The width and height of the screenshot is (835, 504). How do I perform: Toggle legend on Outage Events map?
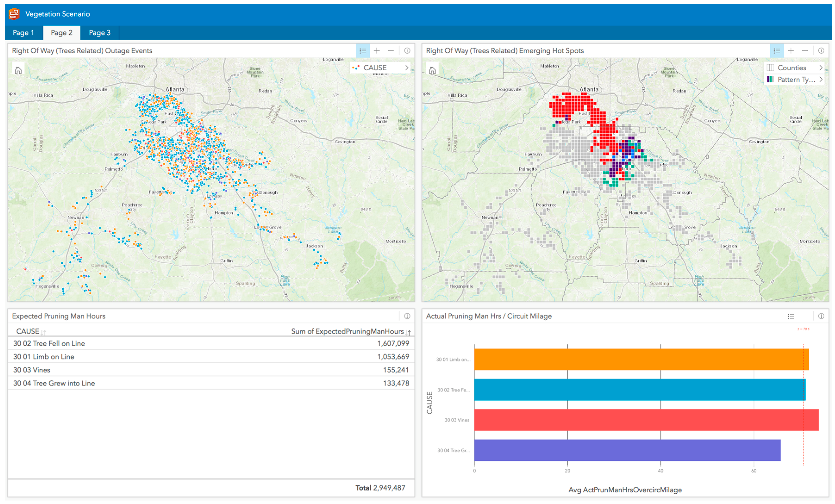pyautogui.click(x=363, y=51)
